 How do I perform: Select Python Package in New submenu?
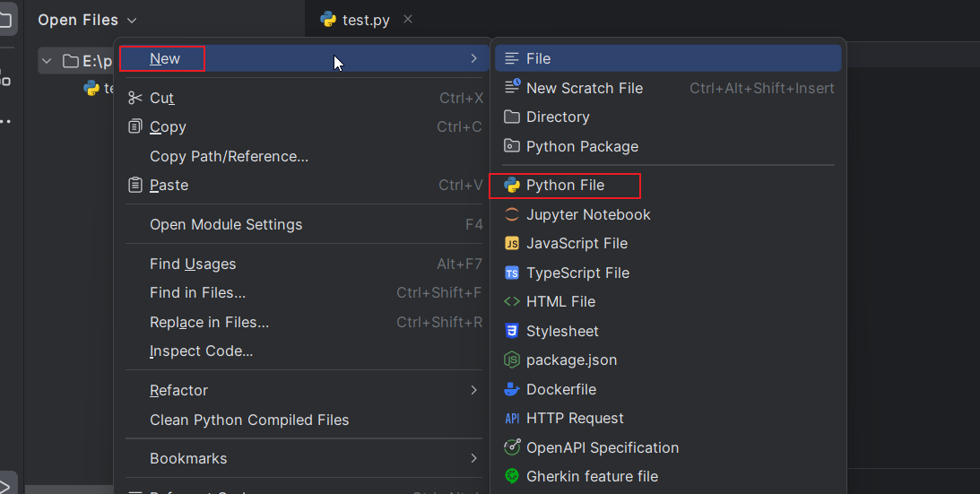582,146
